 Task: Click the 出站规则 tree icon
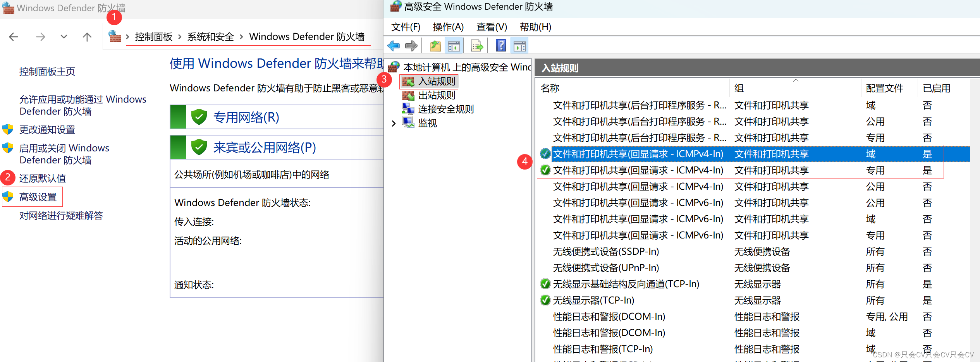tap(408, 95)
